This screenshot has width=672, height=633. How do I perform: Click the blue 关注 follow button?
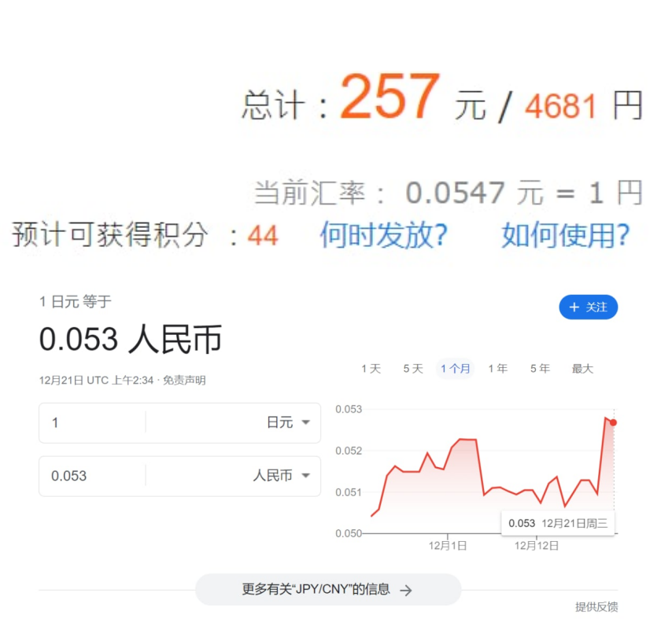click(588, 307)
